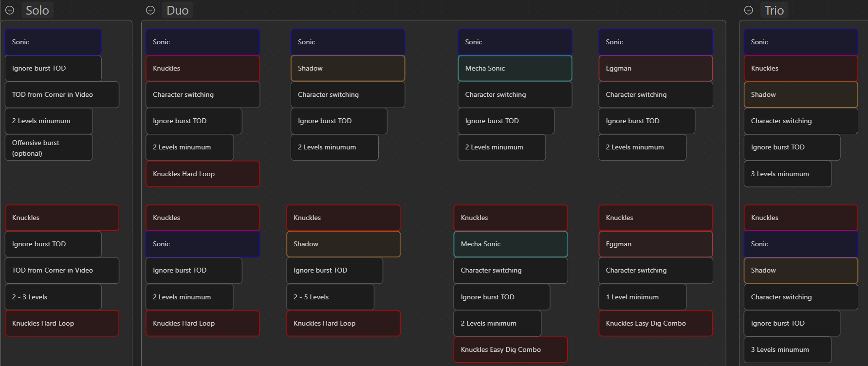Select the Eggman card beneath Duo Knuckles
Viewport: 868px width, 366px height.
656,244
